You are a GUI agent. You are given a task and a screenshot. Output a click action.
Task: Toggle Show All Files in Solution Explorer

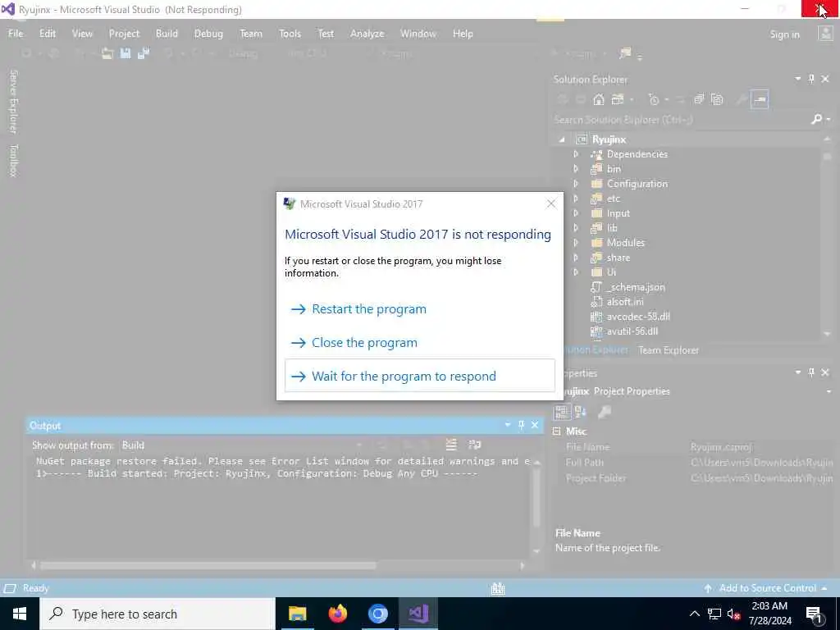coord(717,99)
